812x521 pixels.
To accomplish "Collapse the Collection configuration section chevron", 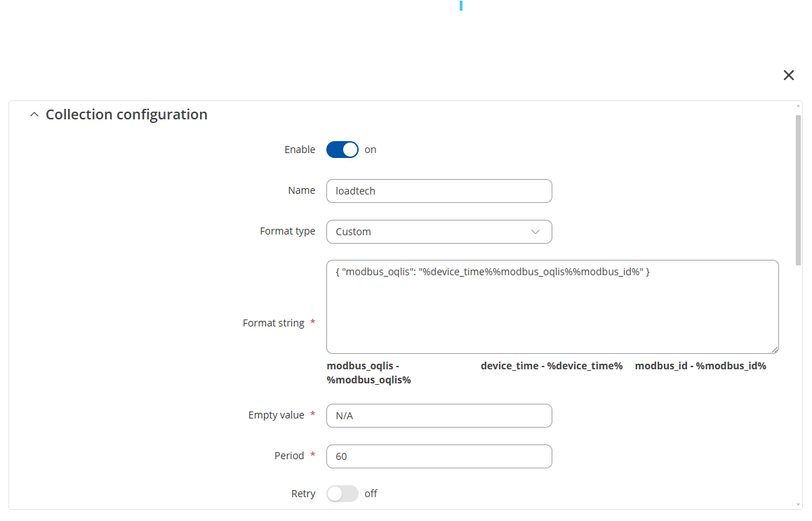I will click(34, 114).
